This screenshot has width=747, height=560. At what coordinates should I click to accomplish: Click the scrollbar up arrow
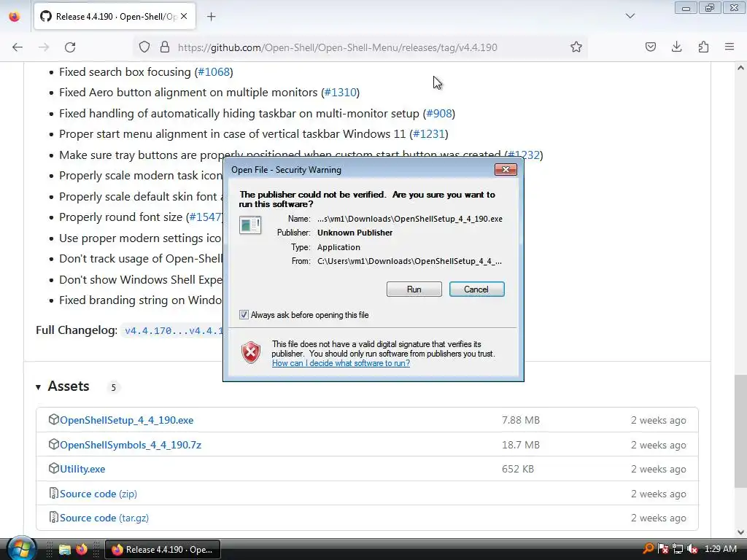pyautogui.click(x=740, y=68)
